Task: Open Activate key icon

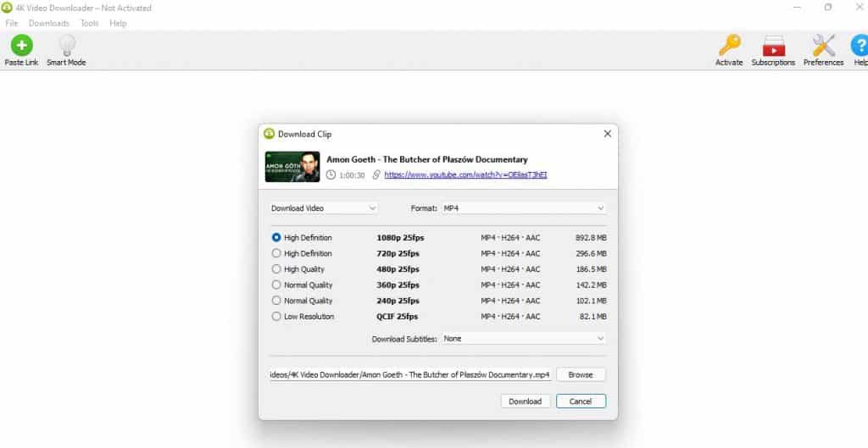Action: pos(729,45)
